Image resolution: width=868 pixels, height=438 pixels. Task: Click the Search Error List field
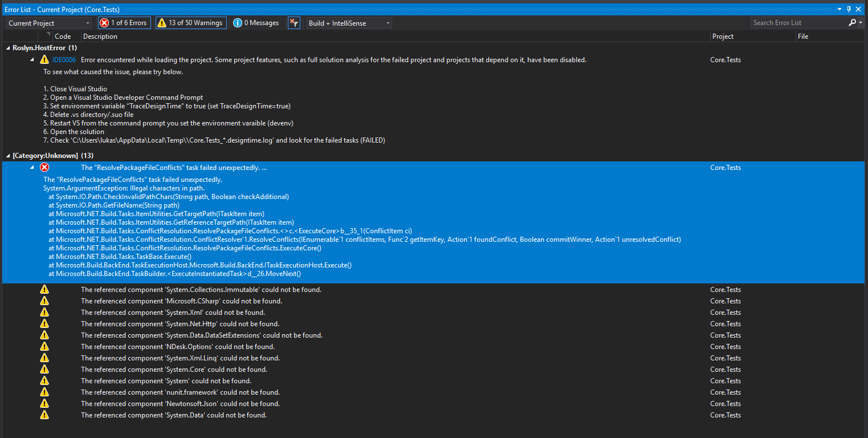tap(798, 23)
